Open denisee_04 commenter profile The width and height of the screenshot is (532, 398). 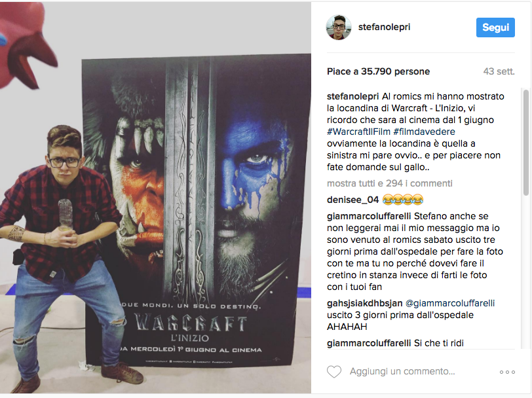[x=352, y=200]
